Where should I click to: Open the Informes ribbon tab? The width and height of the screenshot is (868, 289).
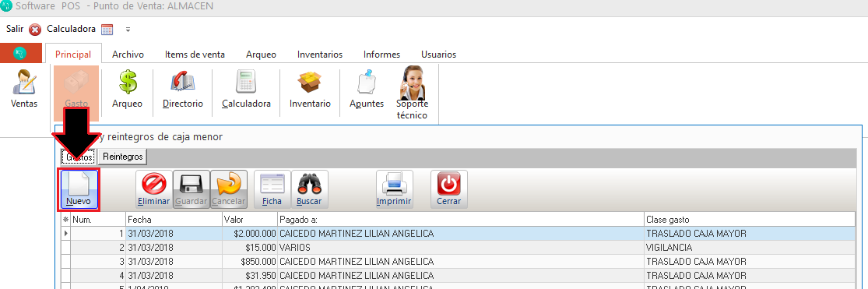[382, 55]
